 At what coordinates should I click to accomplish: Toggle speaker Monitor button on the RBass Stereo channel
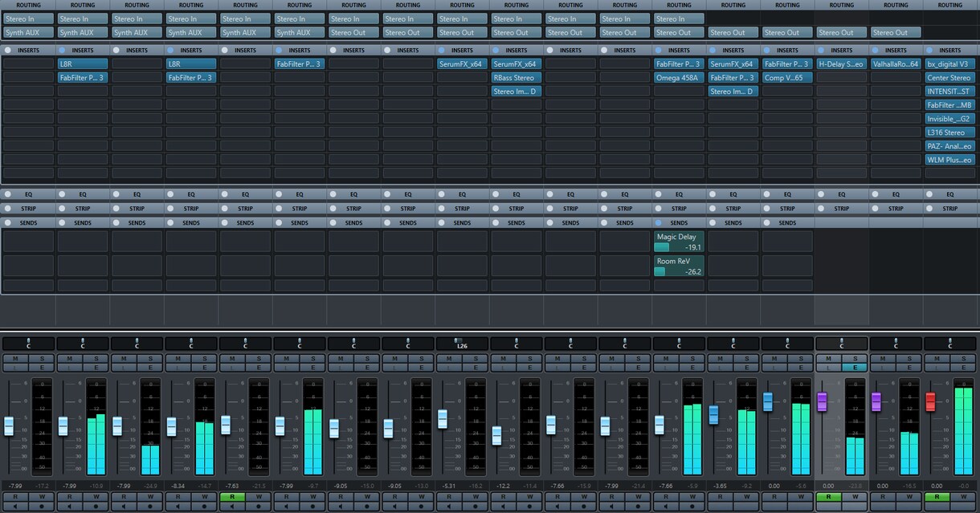coord(502,507)
